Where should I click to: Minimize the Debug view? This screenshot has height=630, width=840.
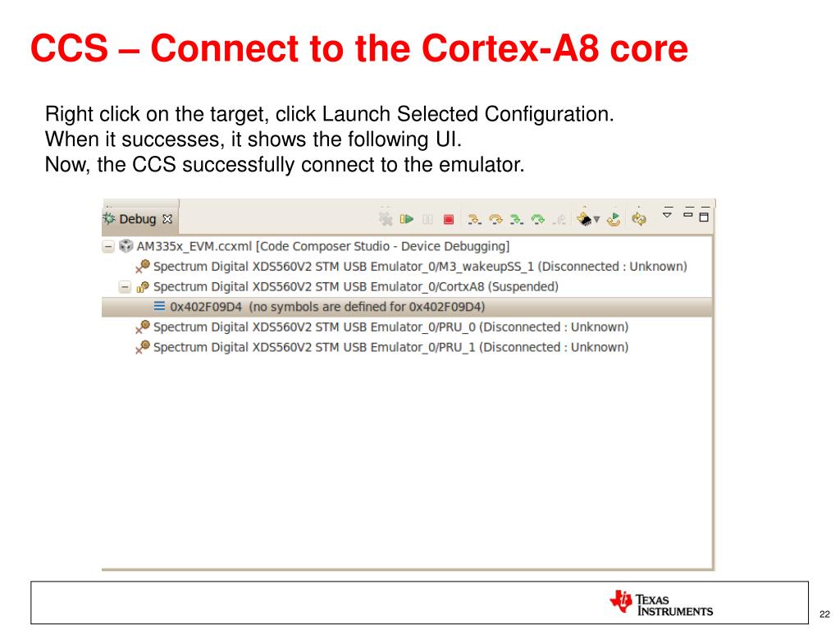click(x=688, y=215)
